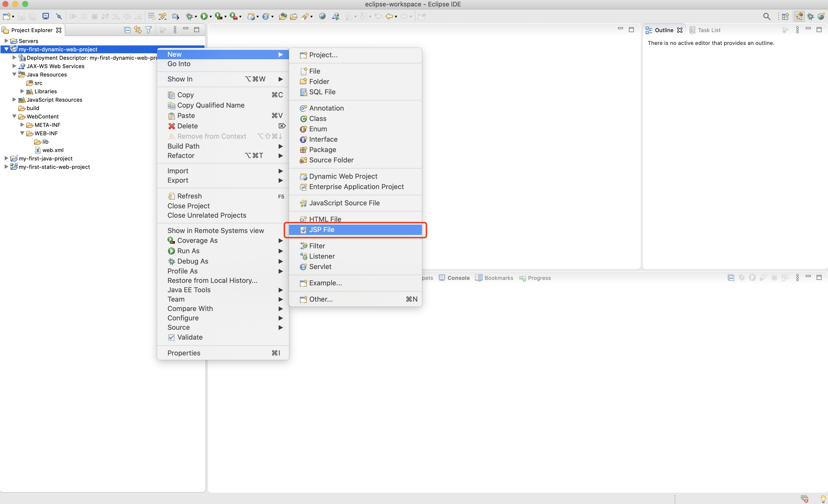Click the Open Type icon in the toolbar

283,16
